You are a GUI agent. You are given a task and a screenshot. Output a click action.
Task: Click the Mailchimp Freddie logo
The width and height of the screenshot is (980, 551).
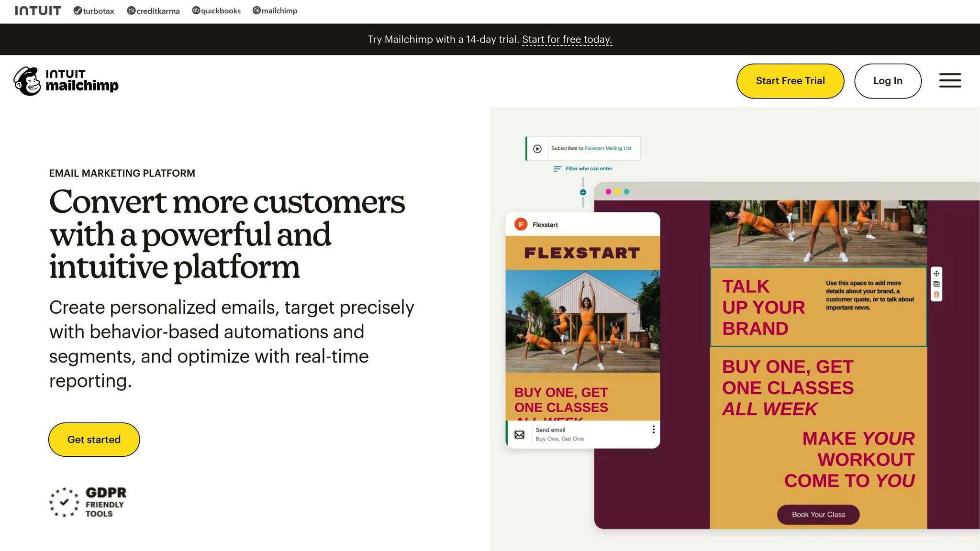click(27, 80)
